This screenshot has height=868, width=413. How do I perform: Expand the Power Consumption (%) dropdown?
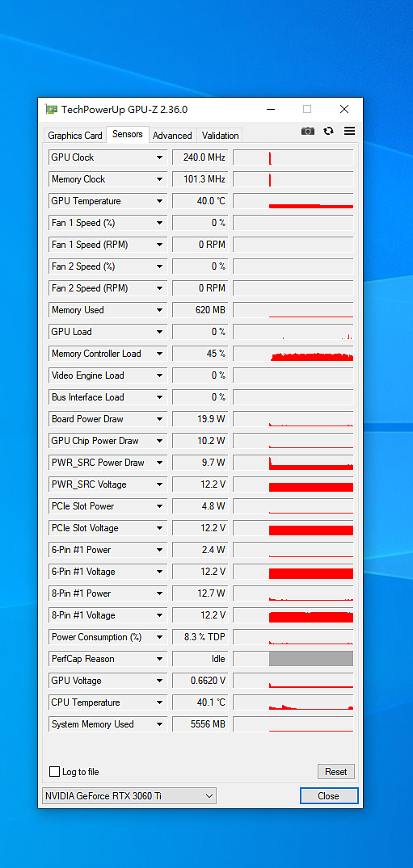[x=160, y=636]
